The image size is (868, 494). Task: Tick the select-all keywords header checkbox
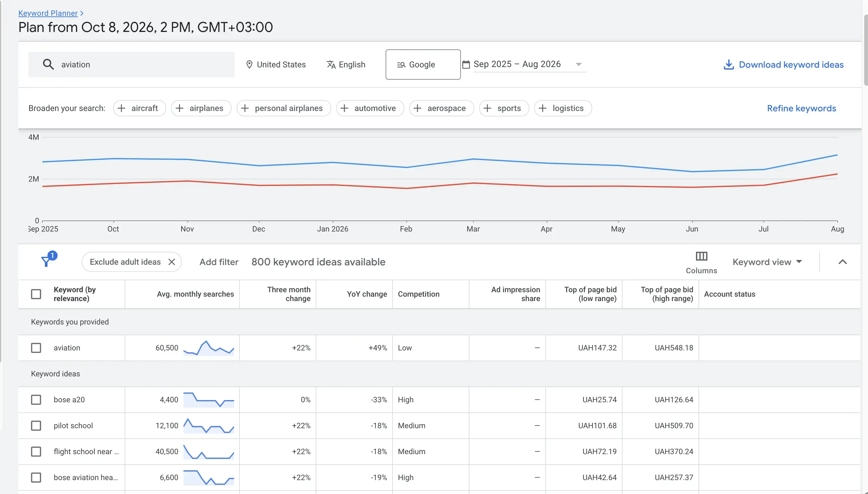coord(36,294)
